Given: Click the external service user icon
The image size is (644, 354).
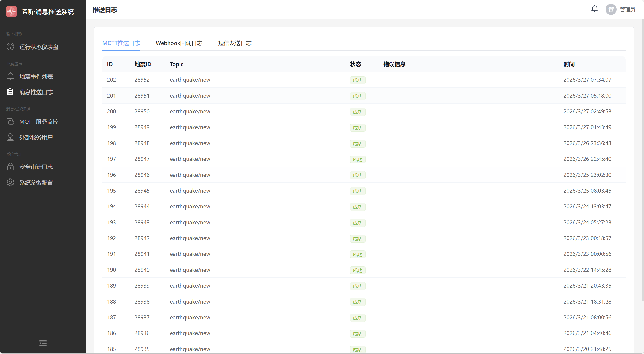Looking at the screenshot, I should (x=10, y=137).
